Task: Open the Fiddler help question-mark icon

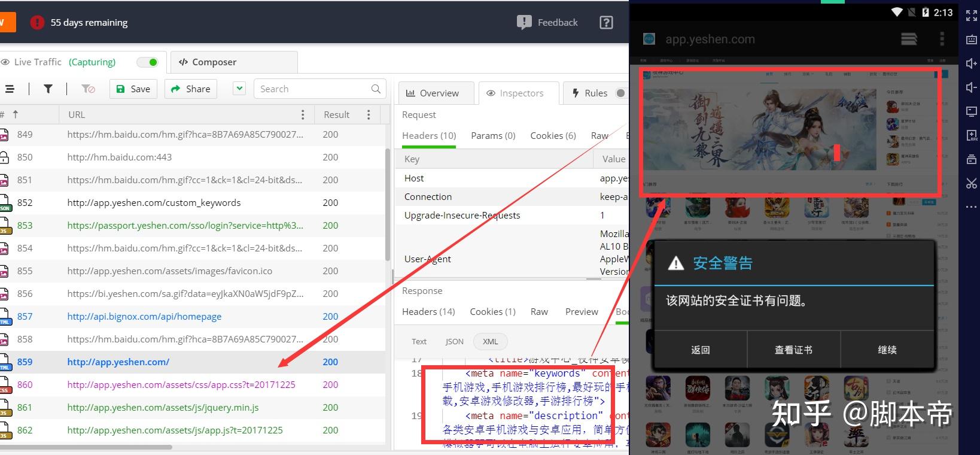Action: pos(606,23)
